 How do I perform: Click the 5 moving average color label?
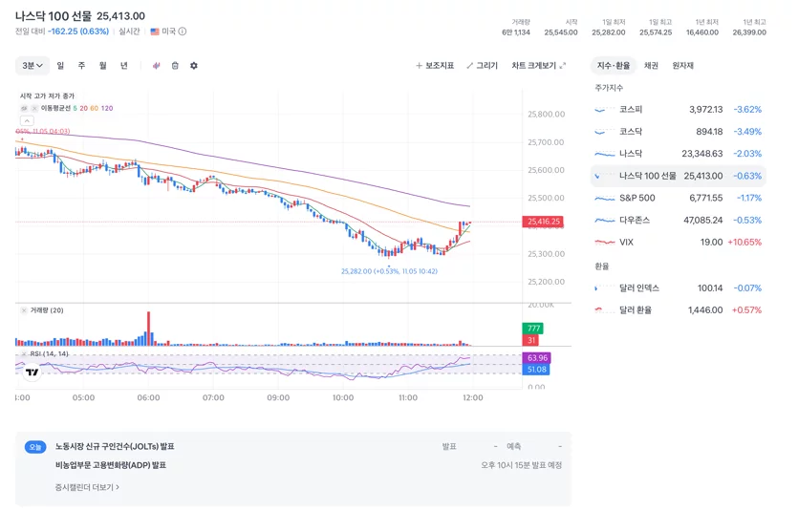coord(75,108)
